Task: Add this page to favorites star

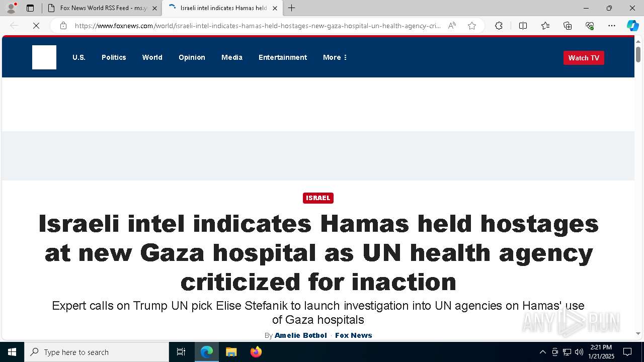Action: pos(472,26)
